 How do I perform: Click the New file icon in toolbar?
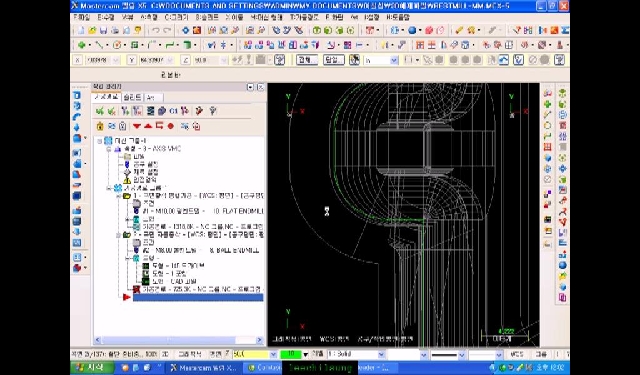coord(81,31)
